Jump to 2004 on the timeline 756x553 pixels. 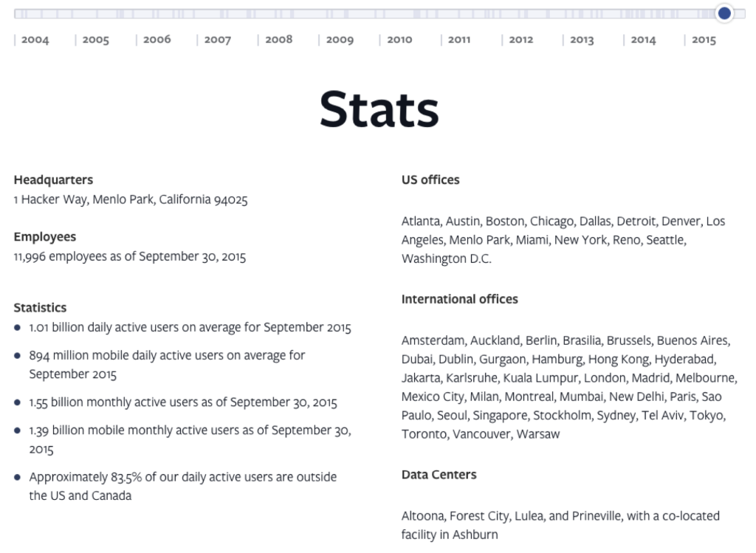(x=35, y=40)
